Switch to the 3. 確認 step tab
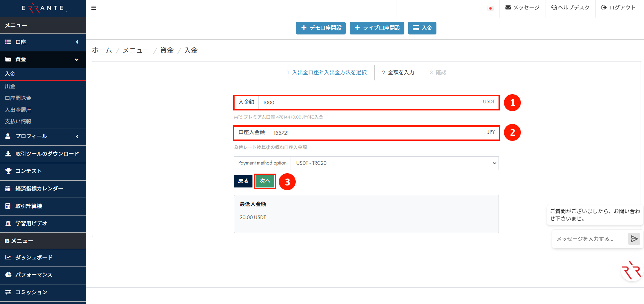 [438, 72]
